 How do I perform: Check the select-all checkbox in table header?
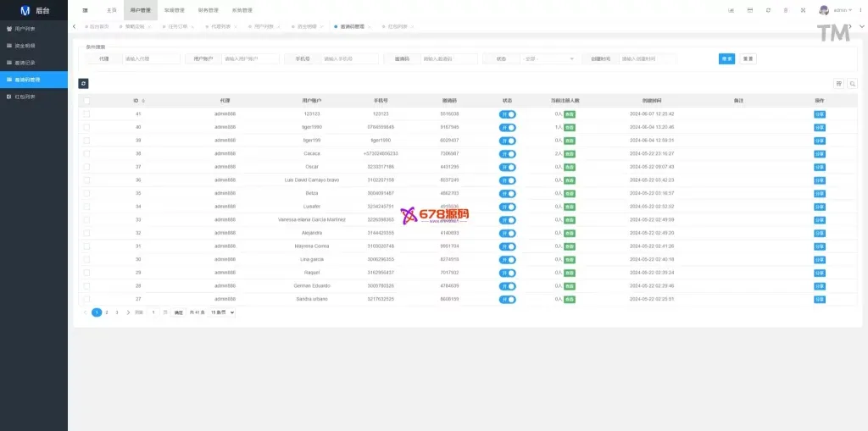tap(86, 100)
